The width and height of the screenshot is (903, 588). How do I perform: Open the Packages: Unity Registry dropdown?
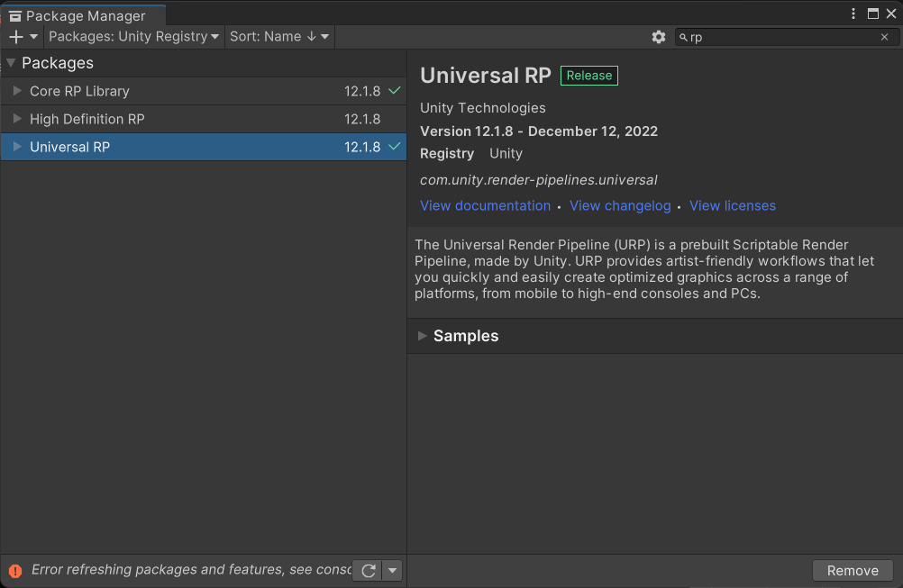coord(133,37)
